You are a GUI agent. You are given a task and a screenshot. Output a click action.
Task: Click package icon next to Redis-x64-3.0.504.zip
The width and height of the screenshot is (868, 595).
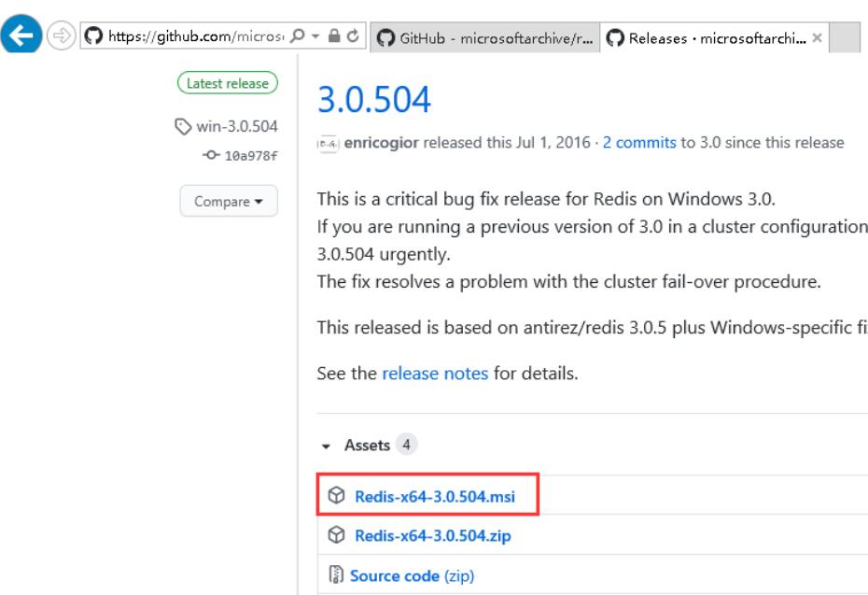[x=336, y=534]
